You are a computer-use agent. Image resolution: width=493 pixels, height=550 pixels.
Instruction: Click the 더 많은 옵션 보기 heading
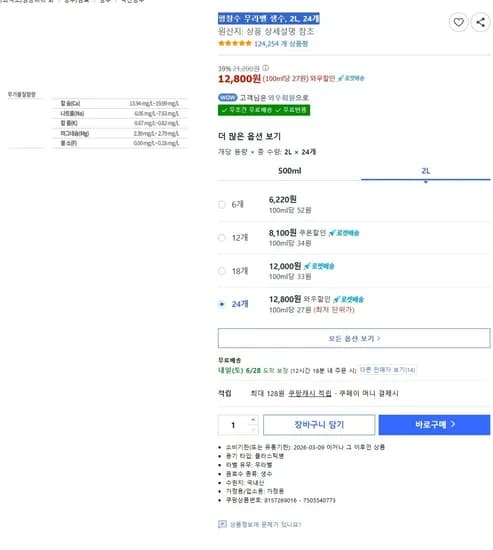[249, 136]
